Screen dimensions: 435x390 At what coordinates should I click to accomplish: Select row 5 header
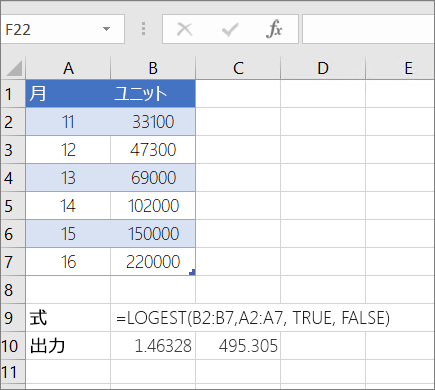(x=13, y=206)
